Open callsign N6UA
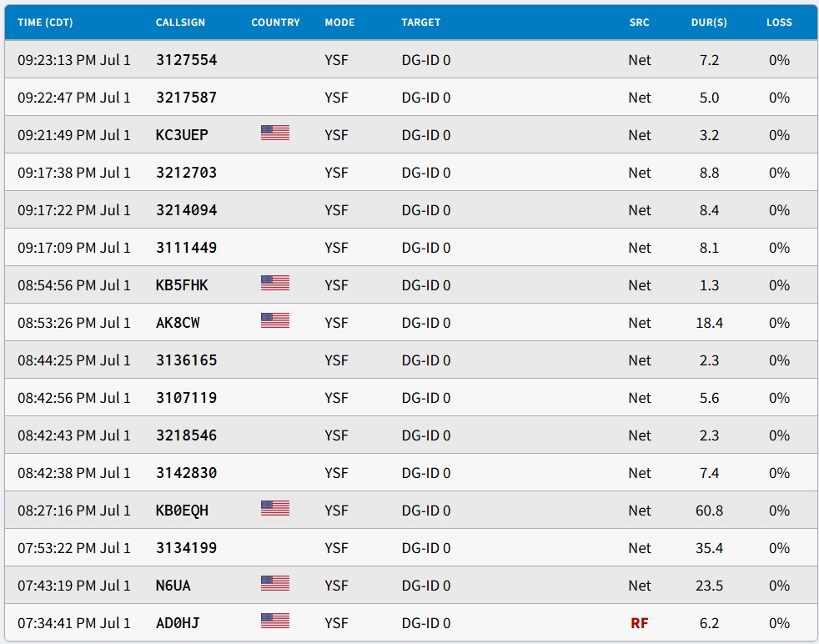This screenshot has width=819, height=644. (173, 586)
